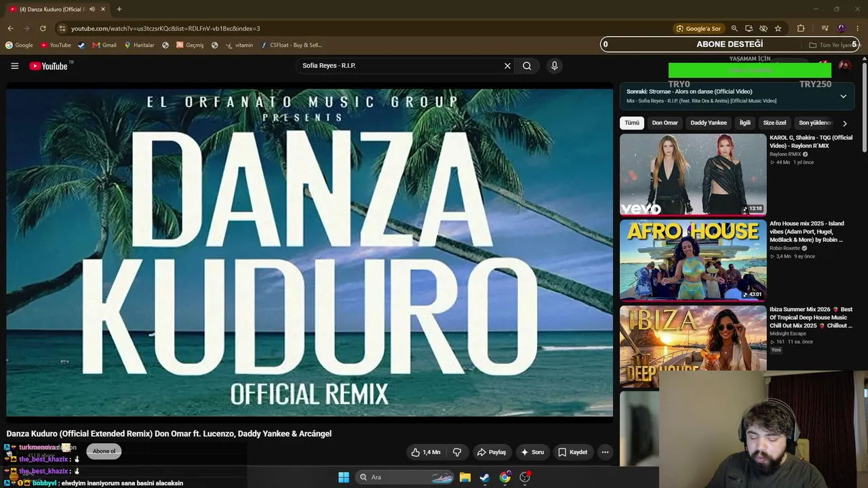Visit the Midnight Escape channel
This screenshot has width=868, height=488.
(x=788, y=333)
